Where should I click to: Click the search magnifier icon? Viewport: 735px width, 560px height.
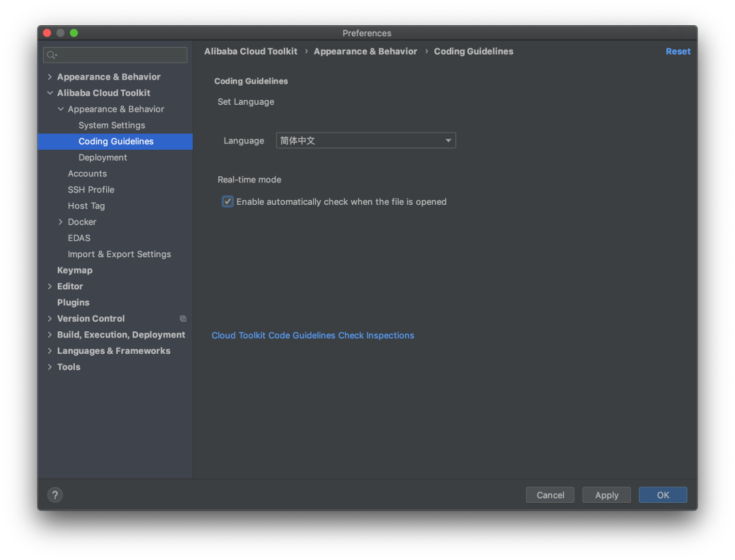[52, 55]
